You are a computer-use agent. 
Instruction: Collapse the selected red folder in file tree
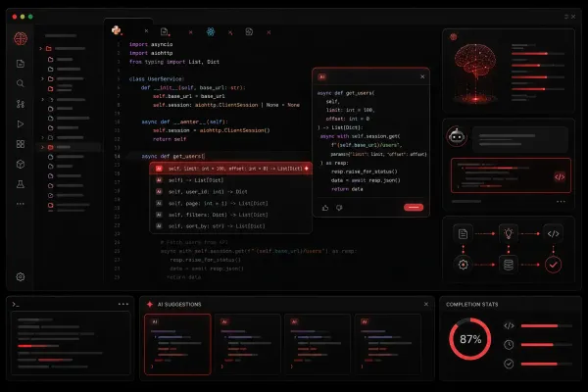pos(42,147)
